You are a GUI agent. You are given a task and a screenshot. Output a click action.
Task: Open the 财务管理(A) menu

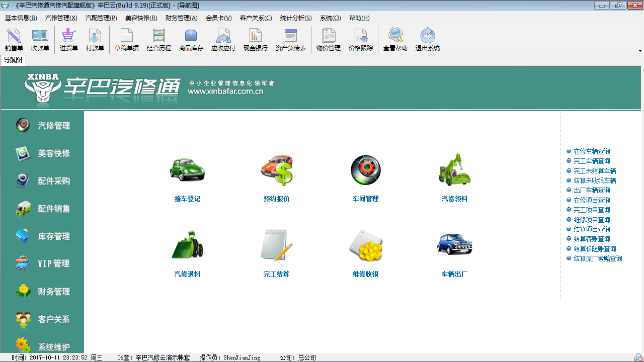pos(182,18)
